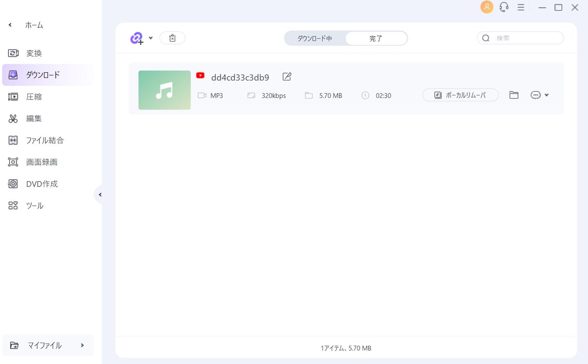This screenshot has height=364, width=588.
Task: Click the file name dd4cd33c3db9
Action: click(240, 78)
